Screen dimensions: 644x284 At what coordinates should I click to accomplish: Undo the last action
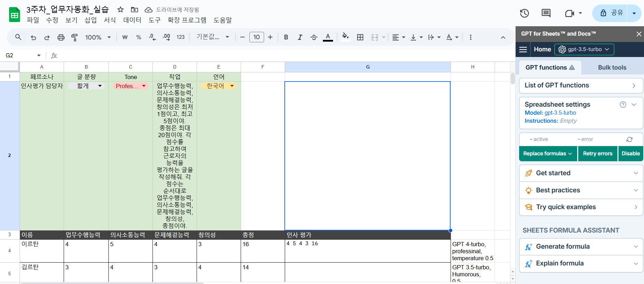[33, 37]
